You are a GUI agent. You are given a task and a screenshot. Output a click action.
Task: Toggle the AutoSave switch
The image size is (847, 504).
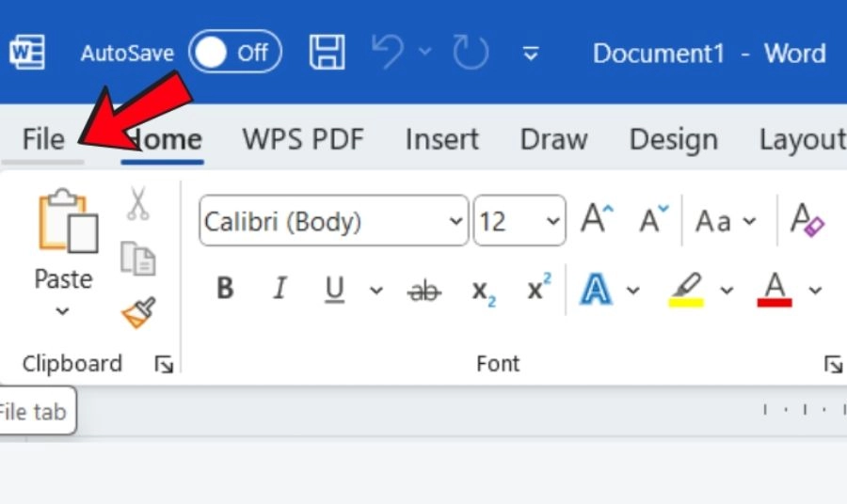click(x=234, y=53)
